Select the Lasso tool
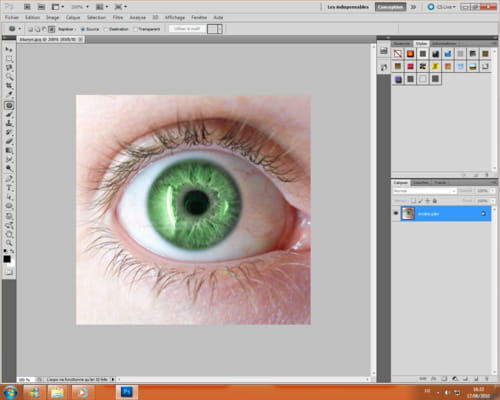Screen dimensions: 500x400 click(x=9, y=68)
